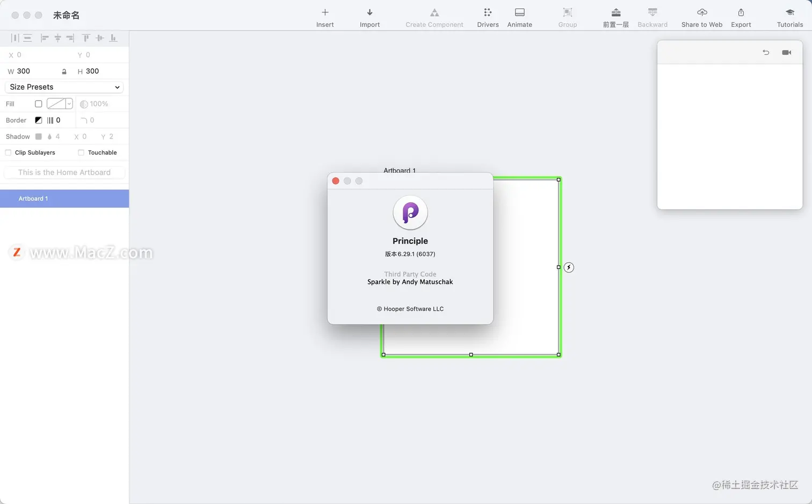Click align bottom edges icon

(113, 38)
